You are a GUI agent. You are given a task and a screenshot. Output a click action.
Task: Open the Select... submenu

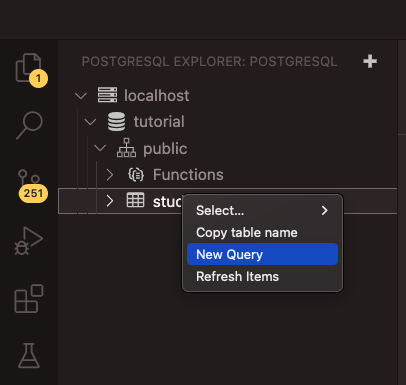click(x=262, y=210)
